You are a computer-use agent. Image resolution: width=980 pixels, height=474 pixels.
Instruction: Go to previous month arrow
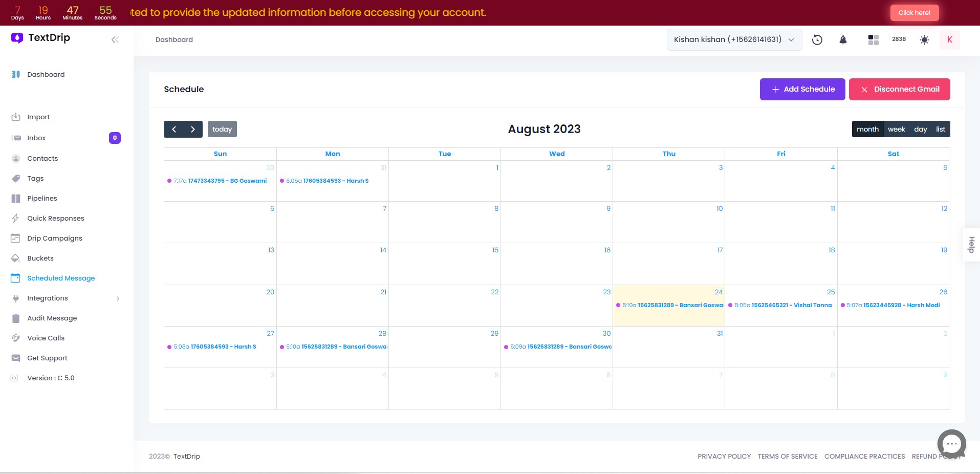coord(174,130)
